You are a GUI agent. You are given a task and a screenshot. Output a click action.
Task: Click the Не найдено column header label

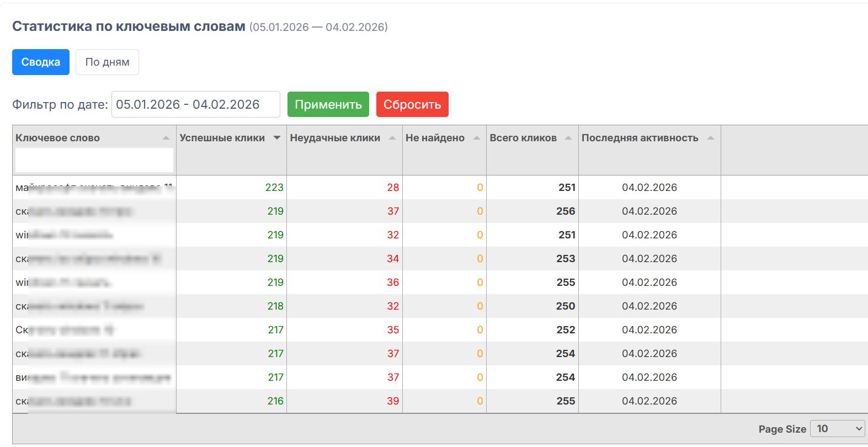coord(435,138)
